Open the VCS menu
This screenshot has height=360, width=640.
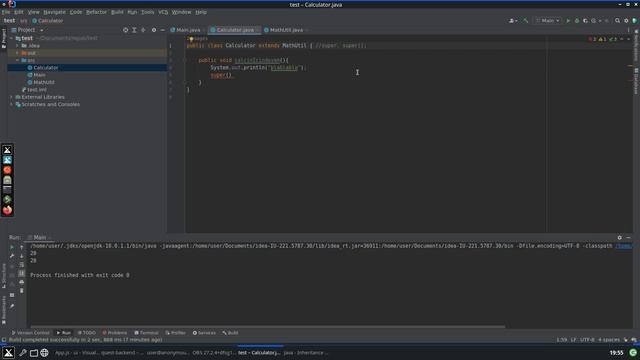(x=163, y=12)
